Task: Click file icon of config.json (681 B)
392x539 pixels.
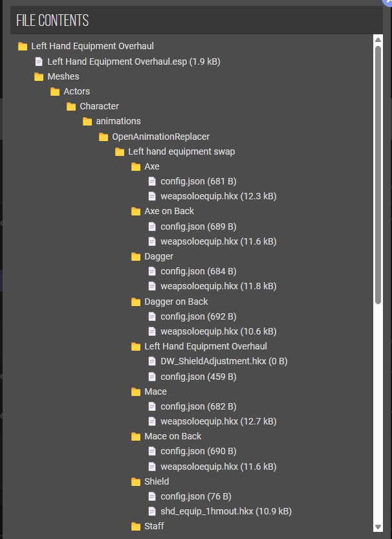Action: [x=152, y=181]
